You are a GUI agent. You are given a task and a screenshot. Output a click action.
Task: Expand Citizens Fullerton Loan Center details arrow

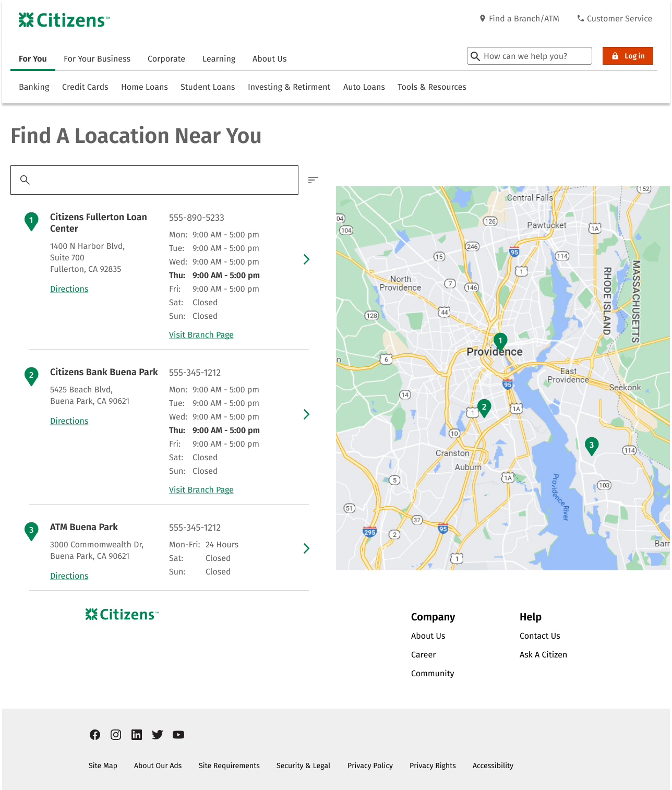pyautogui.click(x=306, y=259)
